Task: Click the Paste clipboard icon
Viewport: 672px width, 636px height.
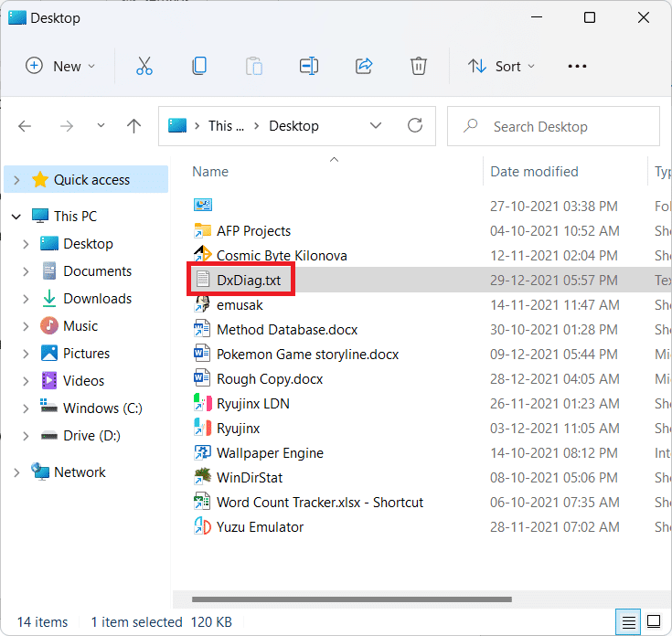Action: coord(254,66)
